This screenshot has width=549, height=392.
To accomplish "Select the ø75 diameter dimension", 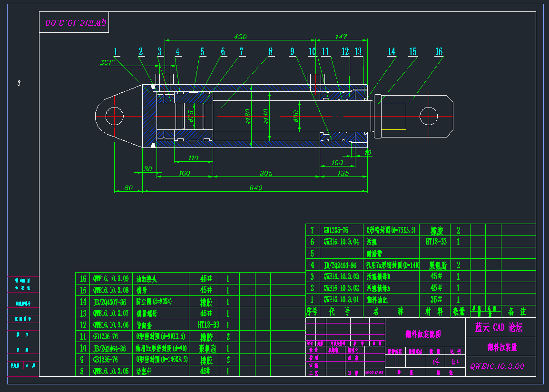I will [191, 117].
